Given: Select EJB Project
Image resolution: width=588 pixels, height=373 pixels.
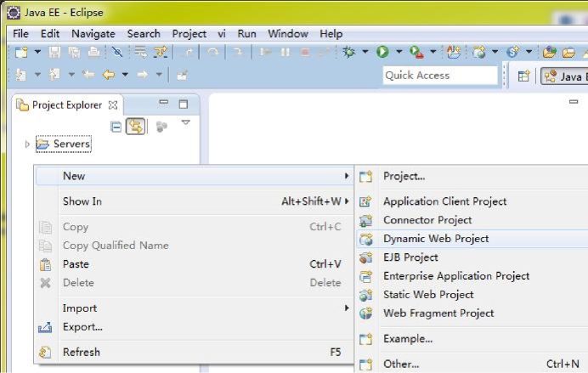Looking at the screenshot, I should tap(472, 257).
